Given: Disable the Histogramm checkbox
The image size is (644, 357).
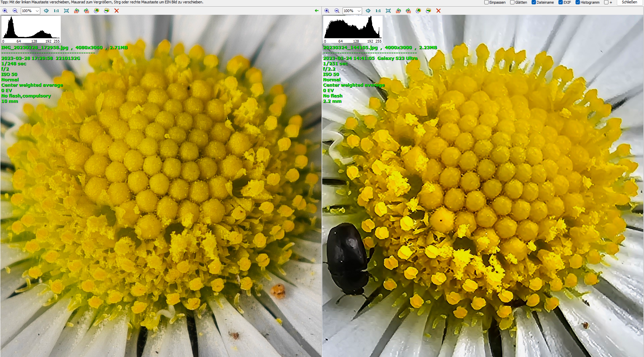Looking at the screenshot, I should pos(578,2).
